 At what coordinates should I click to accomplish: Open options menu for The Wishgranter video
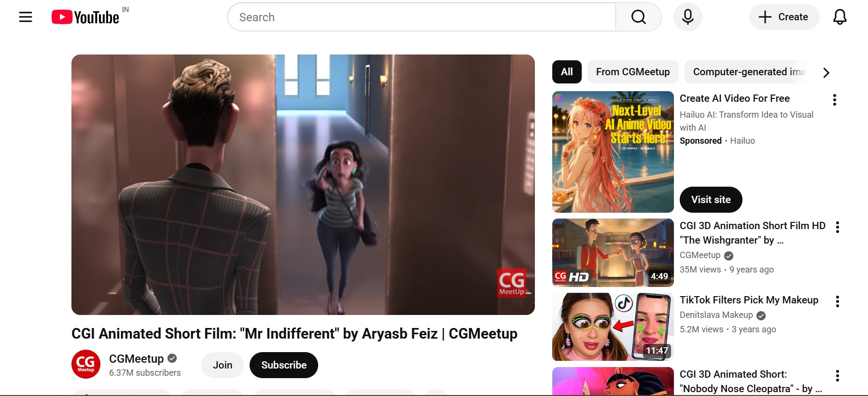(838, 227)
